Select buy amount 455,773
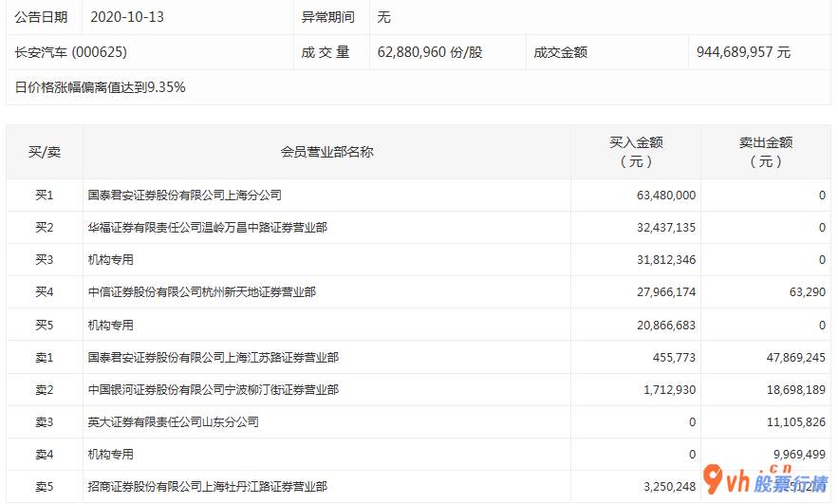This screenshot has width=838, height=504. click(x=674, y=357)
